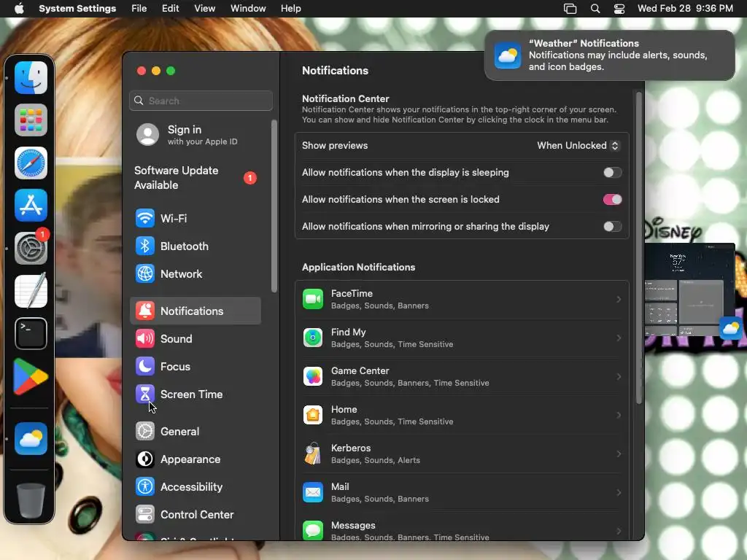Click Sign in with your Apple ID
The width and height of the screenshot is (747, 560).
pos(196,135)
